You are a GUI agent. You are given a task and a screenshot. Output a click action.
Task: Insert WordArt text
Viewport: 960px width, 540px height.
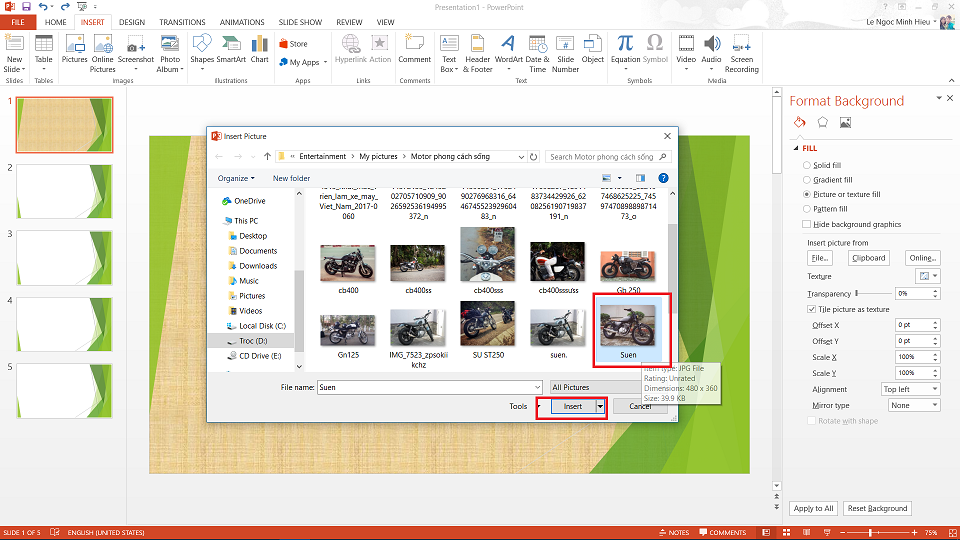click(508, 53)
